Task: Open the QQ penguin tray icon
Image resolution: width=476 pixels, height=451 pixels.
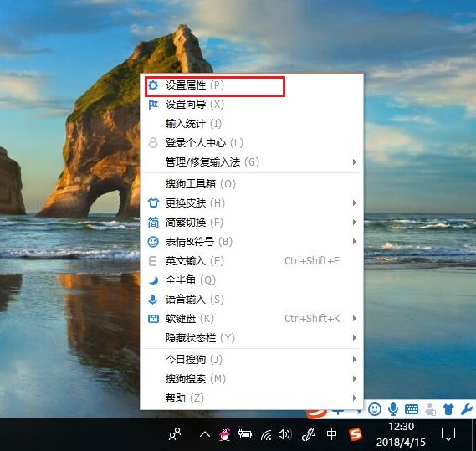Action: (x=225, y=434)
